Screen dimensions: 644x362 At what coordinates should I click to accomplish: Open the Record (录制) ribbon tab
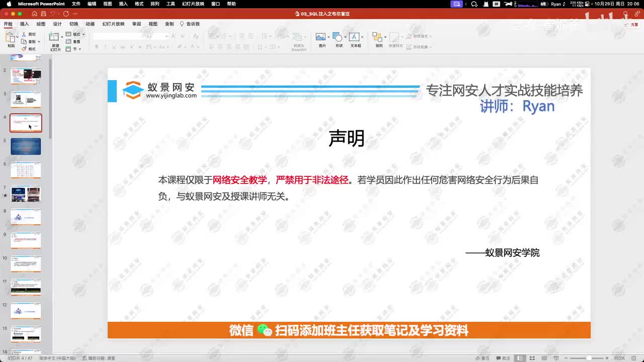[x=170, y=24]
